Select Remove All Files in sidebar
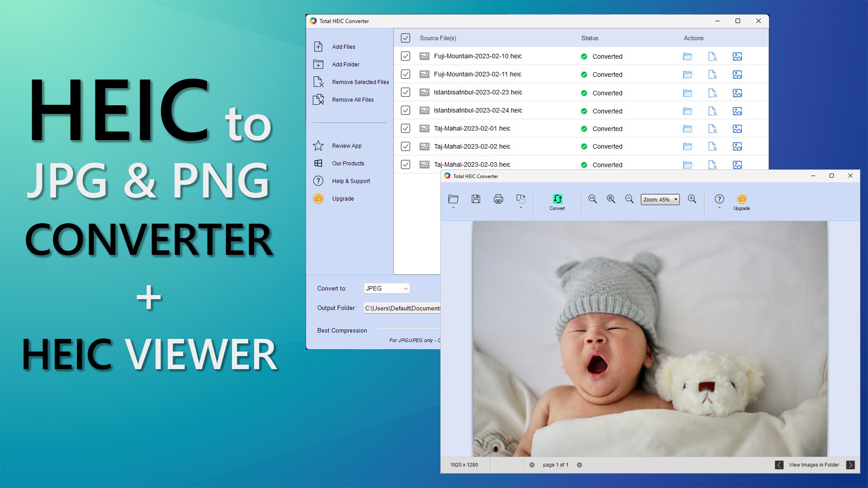868x488 pixels. coord(352,99)
